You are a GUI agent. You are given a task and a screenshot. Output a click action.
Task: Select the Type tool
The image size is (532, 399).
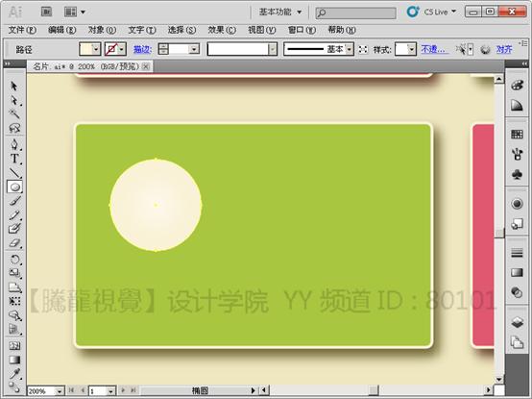pyautogui.click(x=14, y=159)
